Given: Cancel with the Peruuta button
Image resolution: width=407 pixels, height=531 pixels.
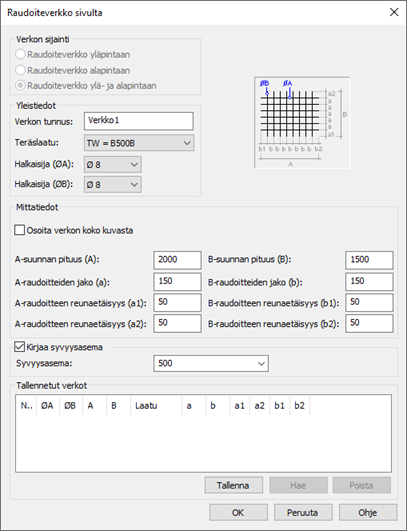Looking at the screenshot, I should 303,512.
